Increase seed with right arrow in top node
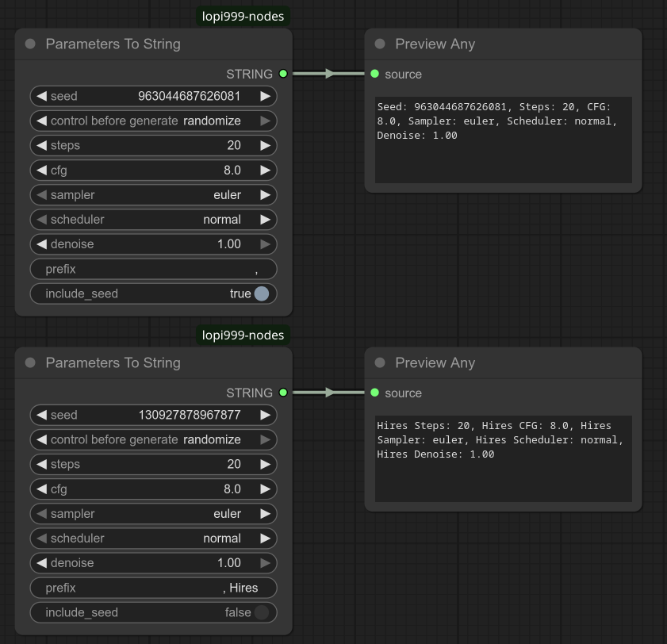This screenshot has height=644, width=667. point(265,96)
